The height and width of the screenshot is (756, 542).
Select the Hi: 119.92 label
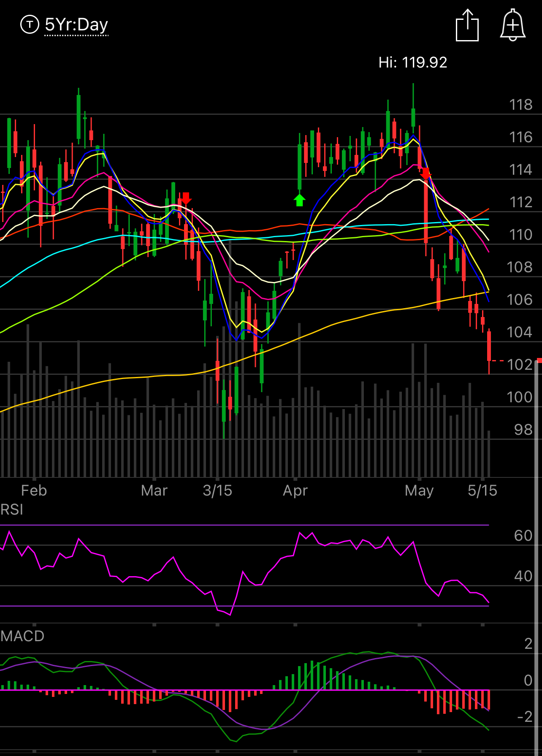(413, 62)
